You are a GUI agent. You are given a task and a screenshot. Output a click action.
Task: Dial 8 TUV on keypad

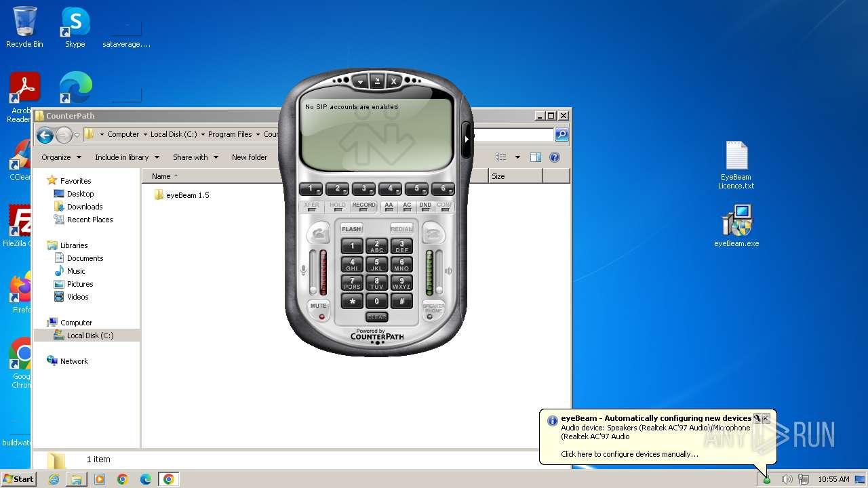point(377,283)
